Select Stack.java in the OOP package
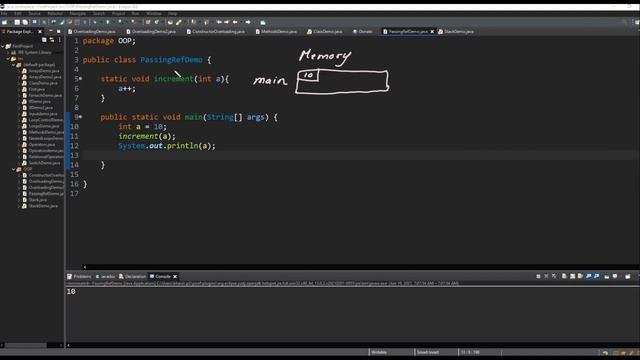Viewport: 640px width, 360px height. coord(38,200)
